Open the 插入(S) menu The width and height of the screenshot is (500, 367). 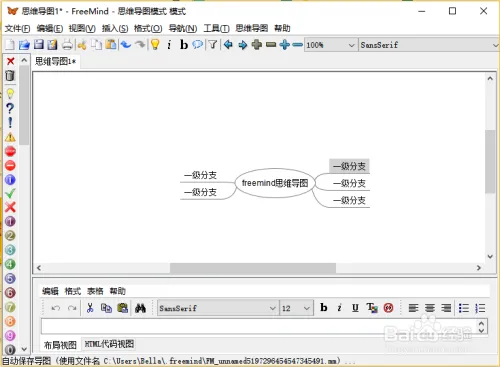click(115, 28)
